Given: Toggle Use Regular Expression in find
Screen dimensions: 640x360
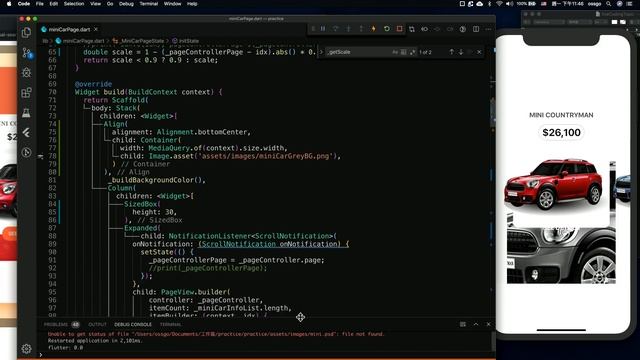Looking at the screenshot, I should (413, 52).
